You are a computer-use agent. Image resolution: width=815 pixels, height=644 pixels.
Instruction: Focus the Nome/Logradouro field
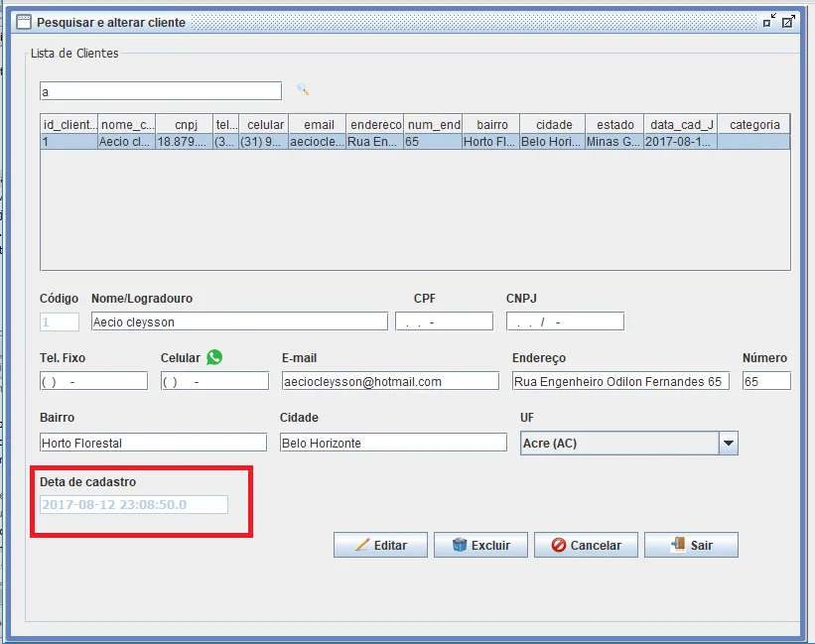click(x=239, y=322)
